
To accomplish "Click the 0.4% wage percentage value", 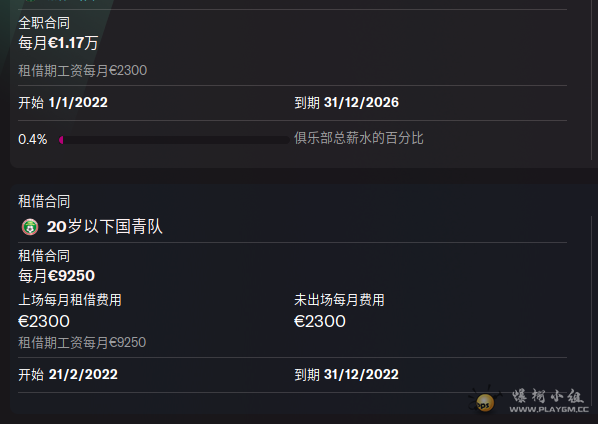I will [x=33, y=139].
